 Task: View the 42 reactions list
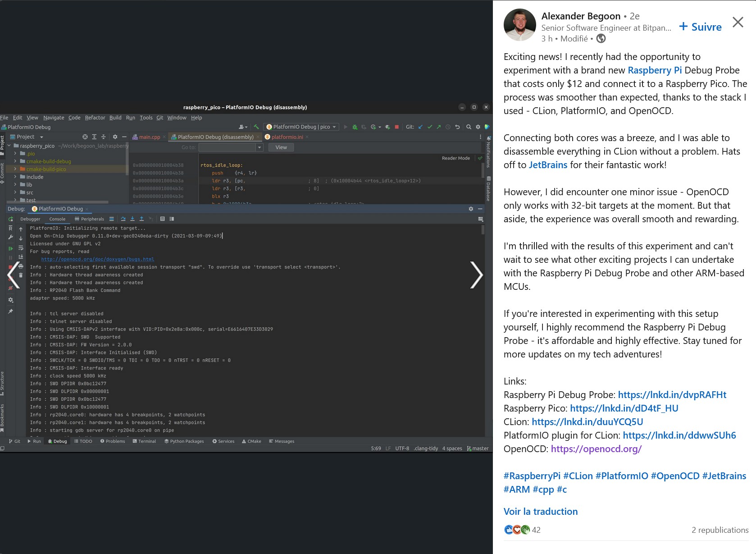tap(523, 530)
